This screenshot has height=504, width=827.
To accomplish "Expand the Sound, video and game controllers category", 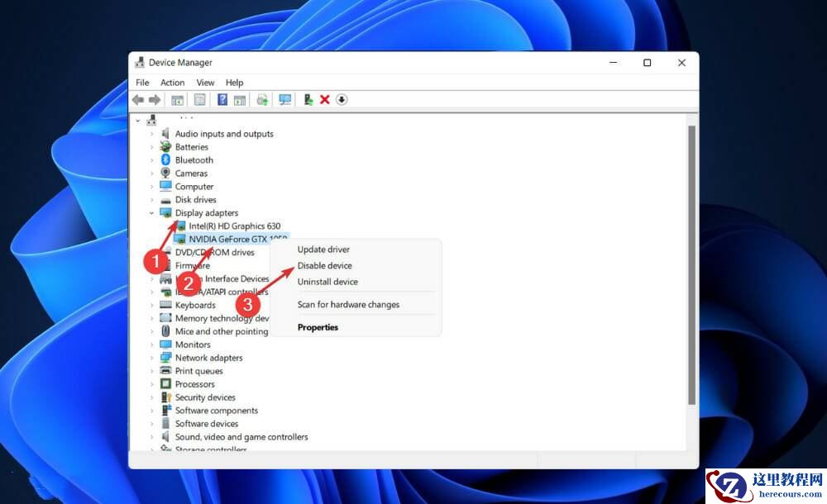I will (152, 436).
